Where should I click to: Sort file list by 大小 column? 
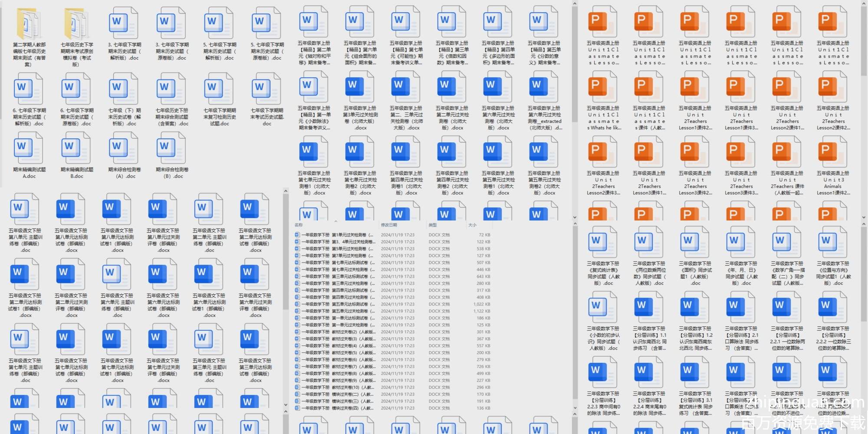472,225
